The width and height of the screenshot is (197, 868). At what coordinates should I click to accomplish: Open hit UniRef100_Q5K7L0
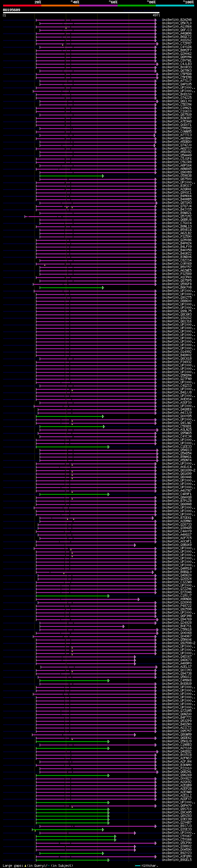click(x=176, y=23)
